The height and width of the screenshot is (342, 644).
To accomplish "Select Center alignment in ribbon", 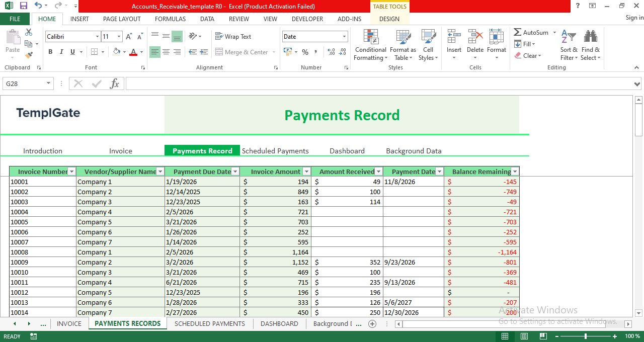I will tap(166, 52).
